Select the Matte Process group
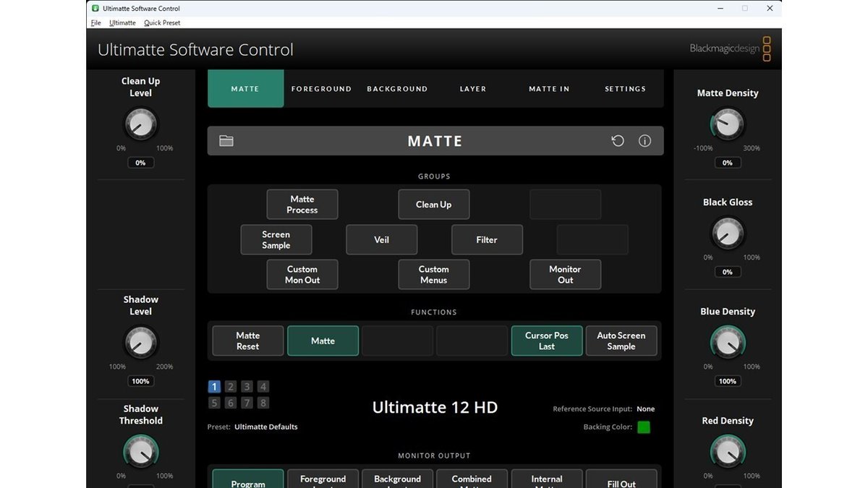The width and height of the screenshot is (868, 488). (x=302, y=205)
